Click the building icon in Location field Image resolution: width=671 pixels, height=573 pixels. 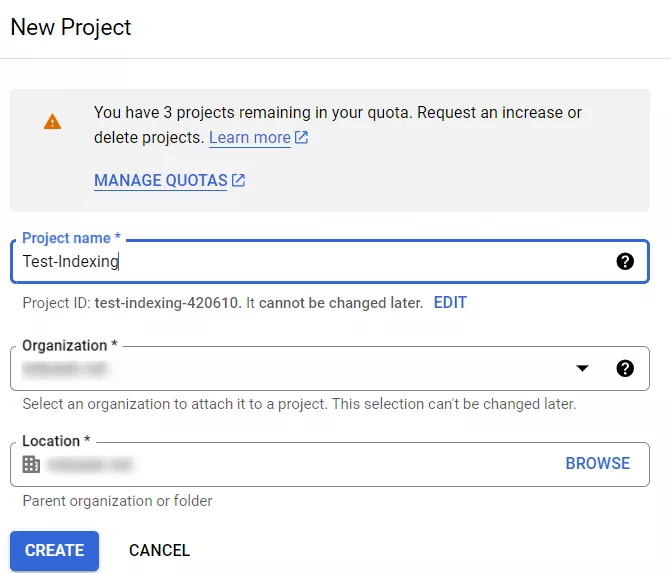(x=31, y=464)
